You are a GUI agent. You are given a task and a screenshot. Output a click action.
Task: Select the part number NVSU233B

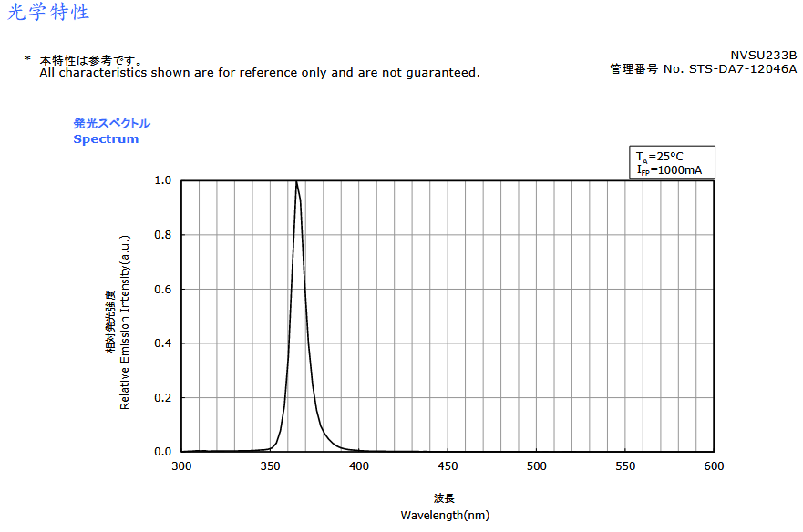coord(763,56)
